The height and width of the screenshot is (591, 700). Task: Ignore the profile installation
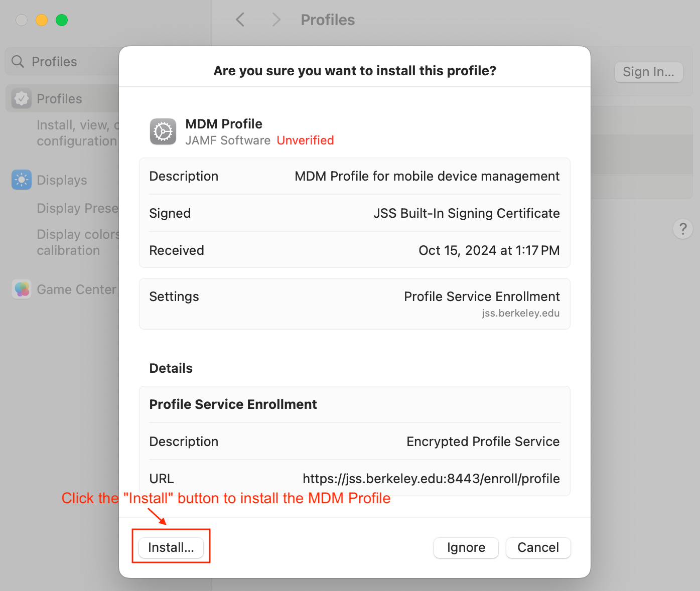pos(466,547)
